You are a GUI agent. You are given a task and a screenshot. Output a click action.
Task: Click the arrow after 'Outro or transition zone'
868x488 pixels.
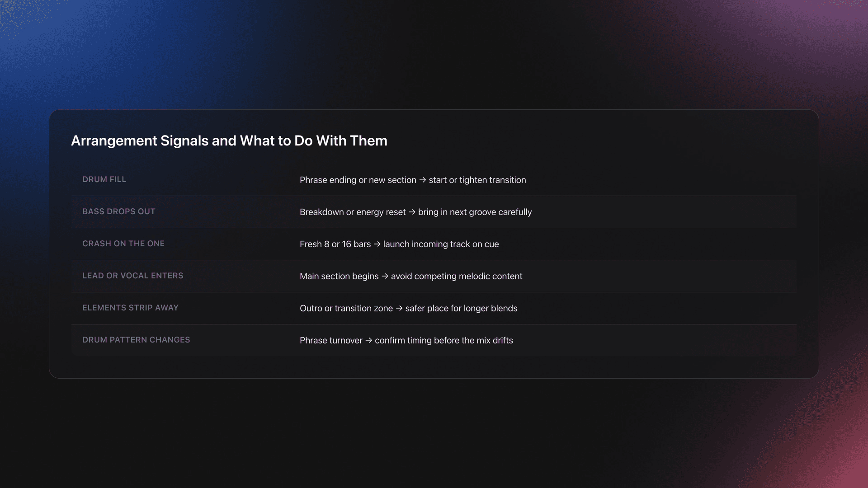coord(399,308)
